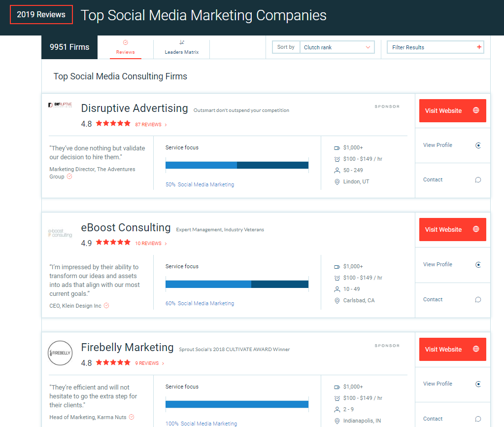Open the Reviews tab
This screenshot has width=504, height=427.
(125, 47)
